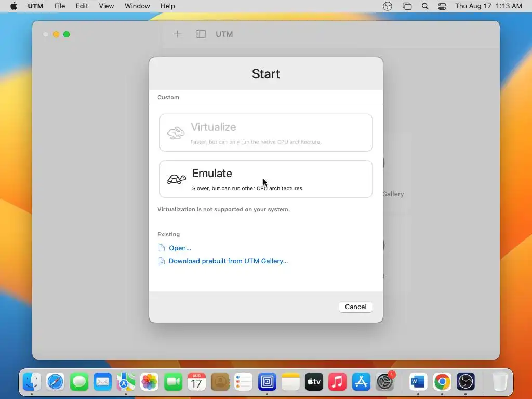The width and height of the screenshot is (532, 399).
Task: Open the File menu
Action: pyautogui.click(x=59, y=6)
